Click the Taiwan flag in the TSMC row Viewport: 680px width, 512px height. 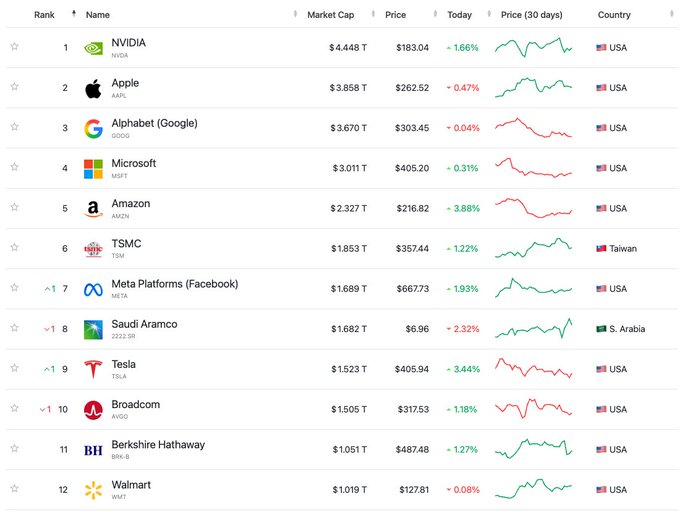tap(602, 248)
